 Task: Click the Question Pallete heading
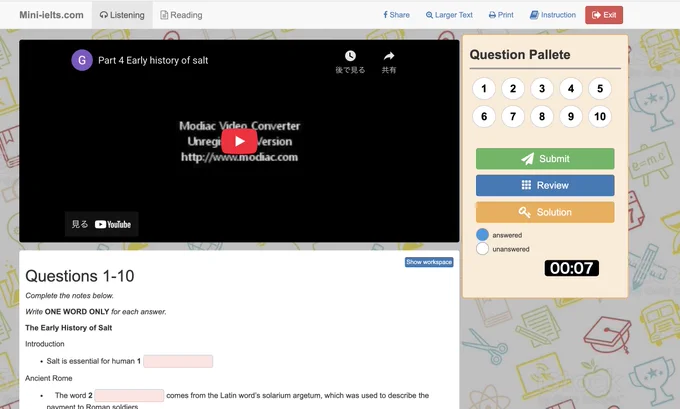pyautogui.click(x=520, y=55)
